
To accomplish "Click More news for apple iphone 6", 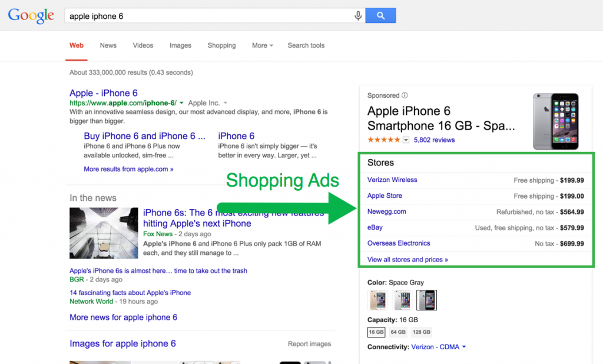I will click(123, 317).
